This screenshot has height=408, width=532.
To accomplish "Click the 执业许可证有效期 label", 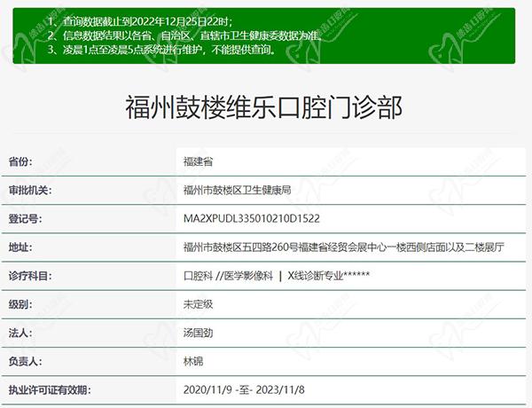I will click(50, 389).
